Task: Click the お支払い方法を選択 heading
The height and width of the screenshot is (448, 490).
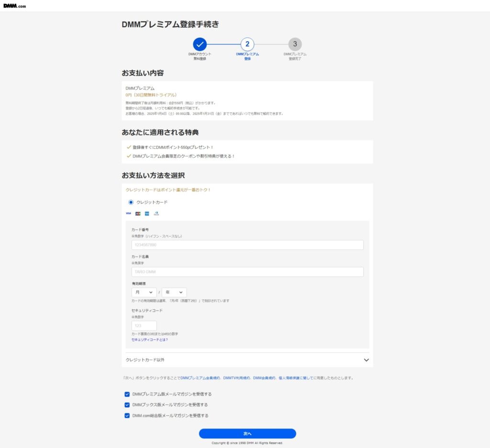Action: (x=153, y=175)
